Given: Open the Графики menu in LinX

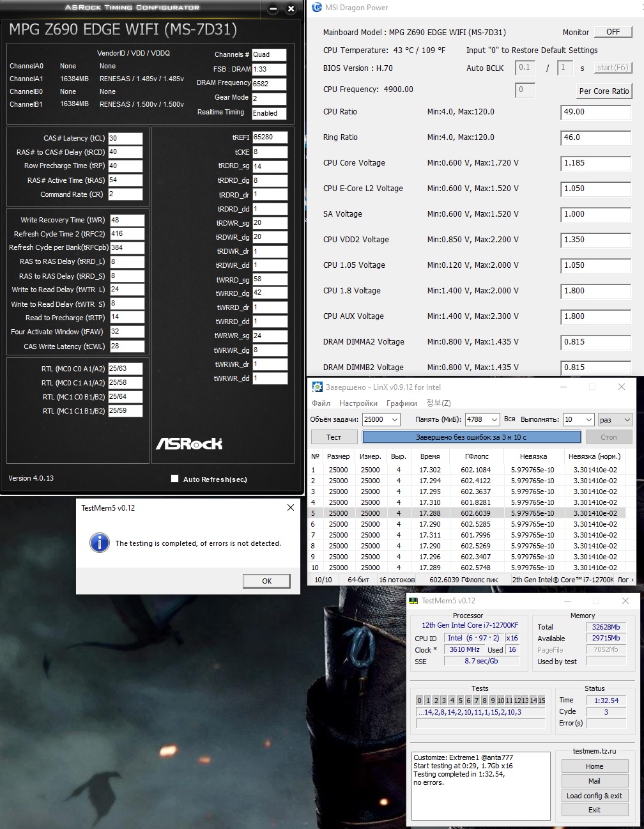Looking at the screenshot, I should coord(402,403).
